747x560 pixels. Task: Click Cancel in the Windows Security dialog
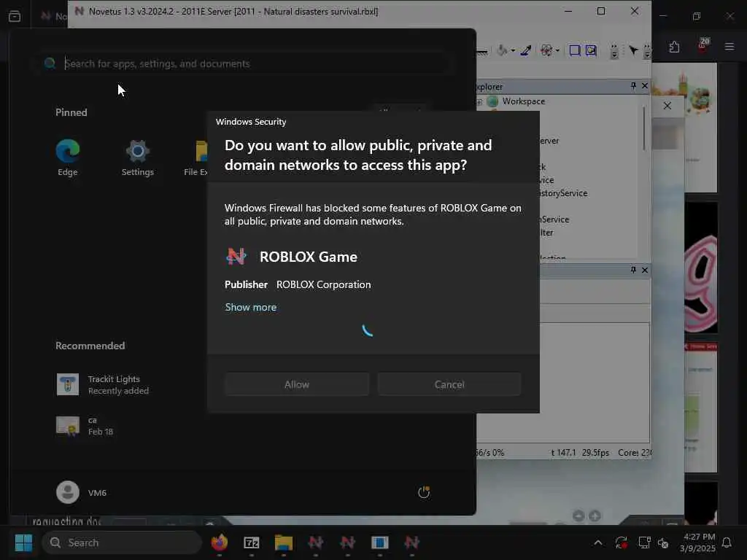point(449,384)
